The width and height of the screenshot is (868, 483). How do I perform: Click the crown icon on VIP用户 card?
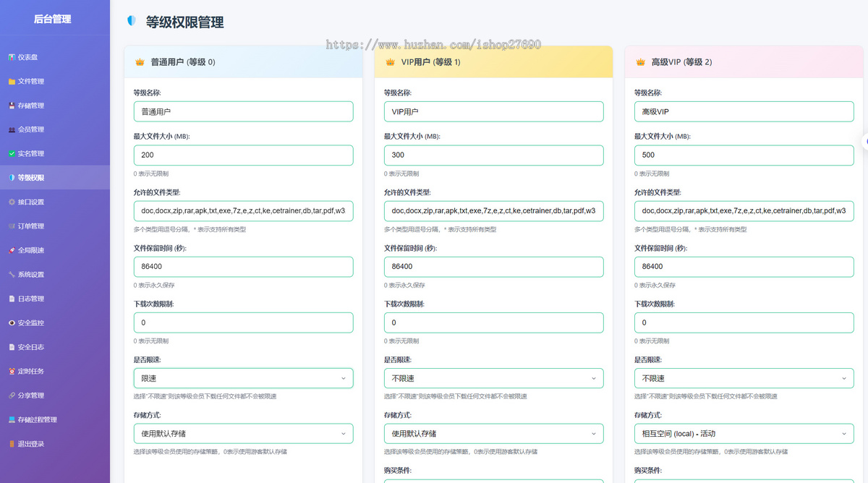pos(391,62)
